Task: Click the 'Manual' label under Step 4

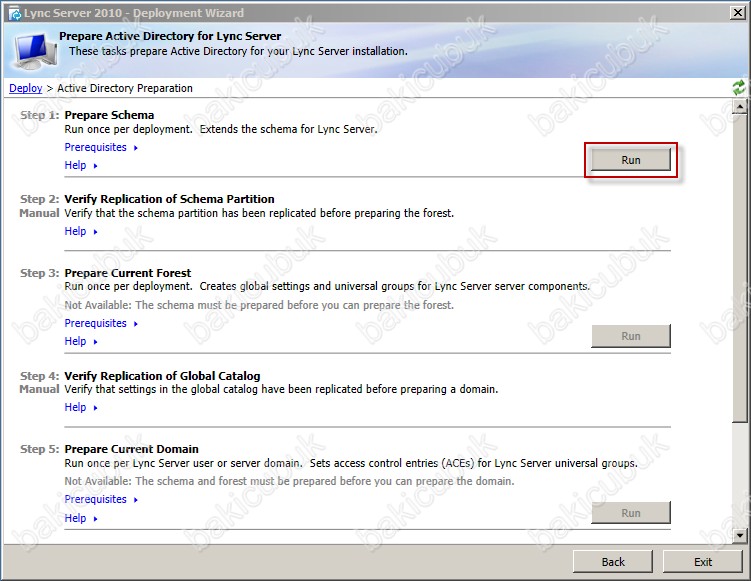Action: 39,389
